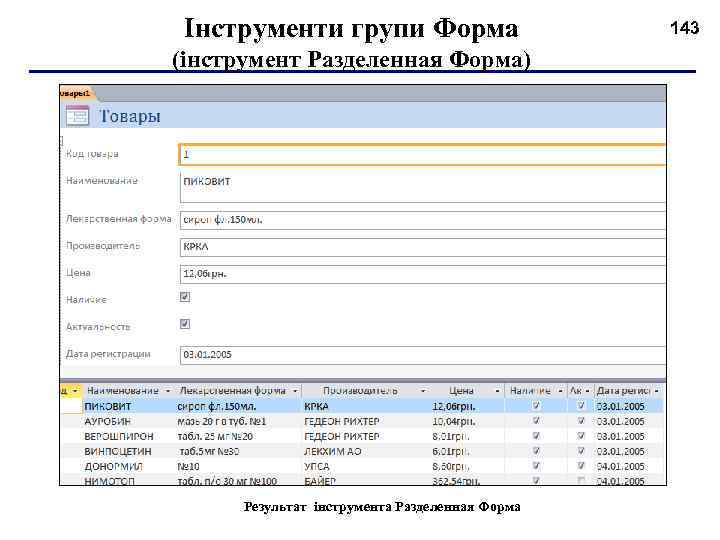Toggle Наличие checkbox in АУРОБИН row

point(535,421)
